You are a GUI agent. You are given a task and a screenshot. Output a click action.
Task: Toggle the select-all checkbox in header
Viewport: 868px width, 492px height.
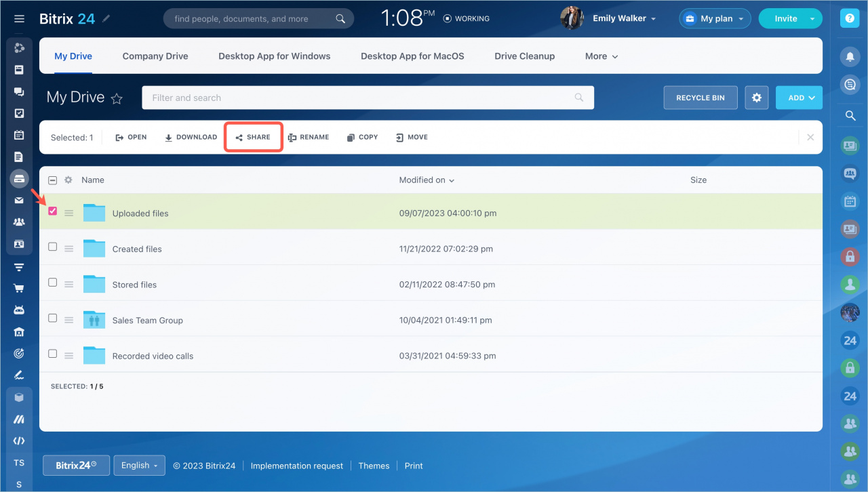53,180
